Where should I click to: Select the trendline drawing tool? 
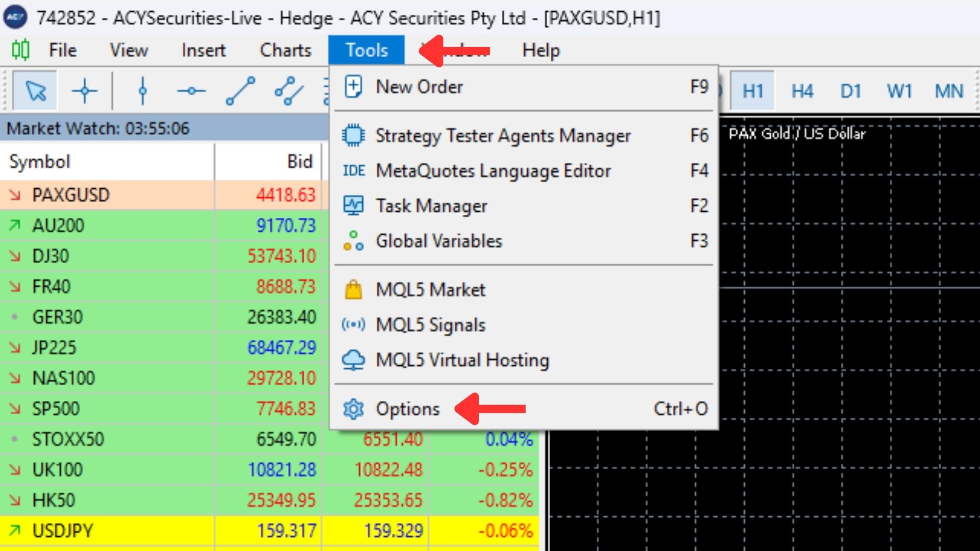click(240, 91)
